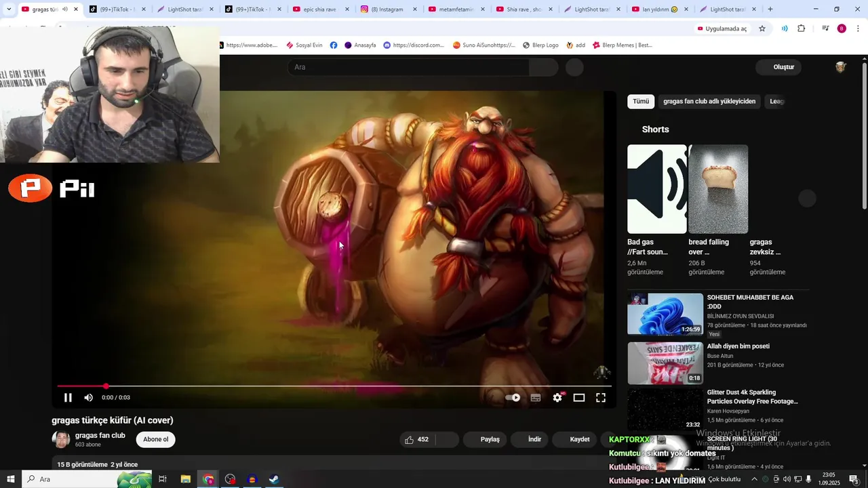Open the Blerp Memes bookmark
The width and height of the screenshot is (868, 488).
tap(623, 45)
